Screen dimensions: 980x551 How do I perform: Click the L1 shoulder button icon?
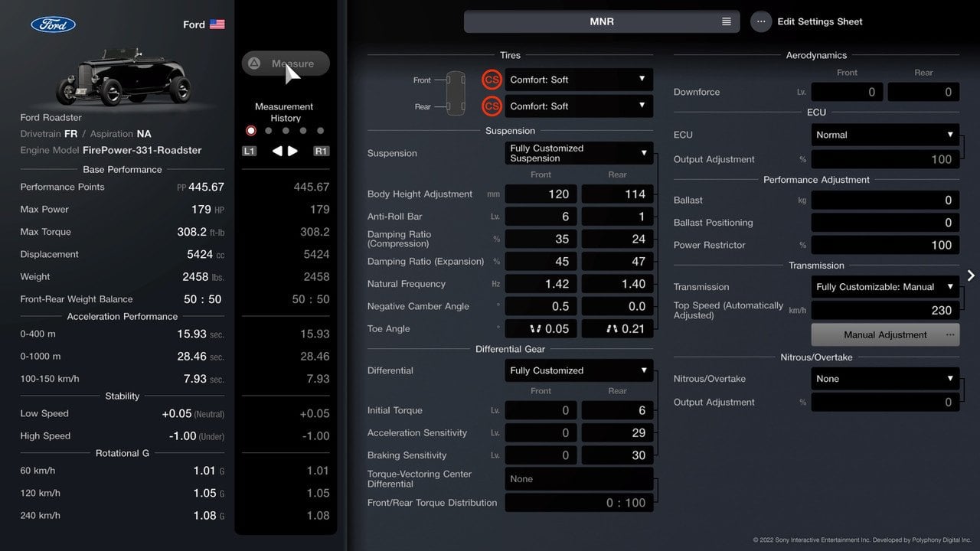tap(250, 152)
